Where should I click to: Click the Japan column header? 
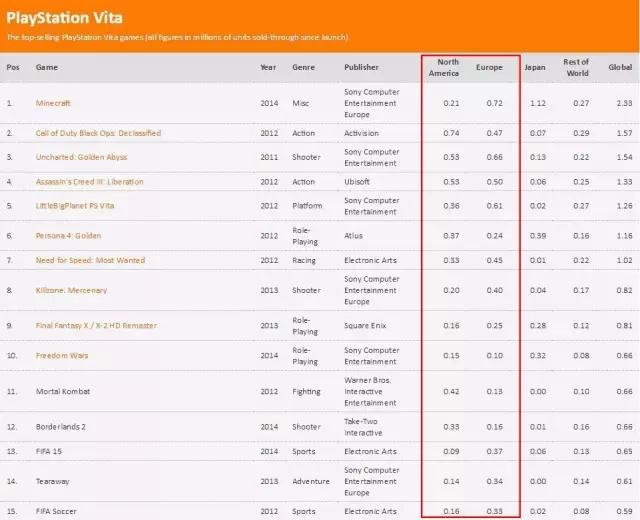pyautogui.click(x=535, y=67)
